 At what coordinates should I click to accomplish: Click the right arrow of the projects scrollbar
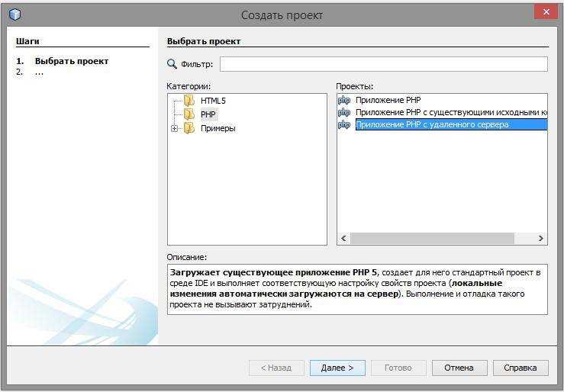540,238
